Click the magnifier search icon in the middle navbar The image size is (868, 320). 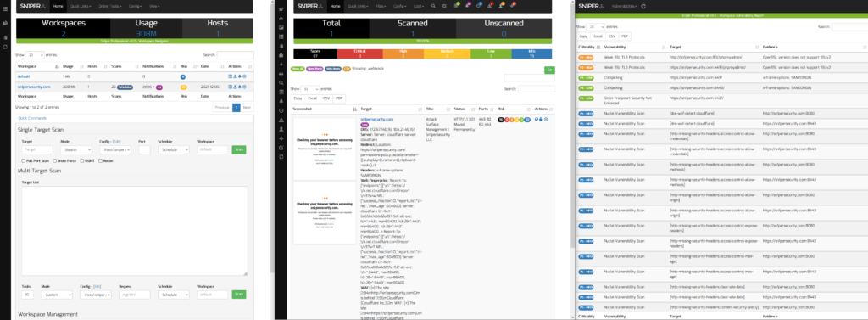coord(433,6)
